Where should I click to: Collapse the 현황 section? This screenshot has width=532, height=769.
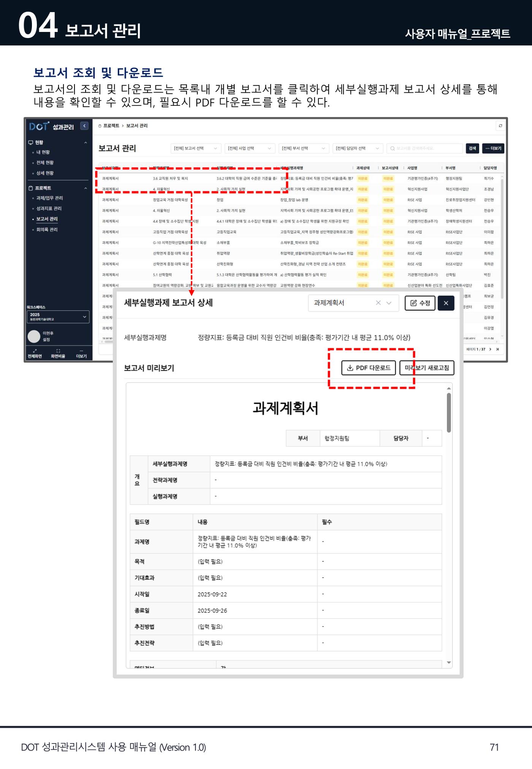point(85,143)
